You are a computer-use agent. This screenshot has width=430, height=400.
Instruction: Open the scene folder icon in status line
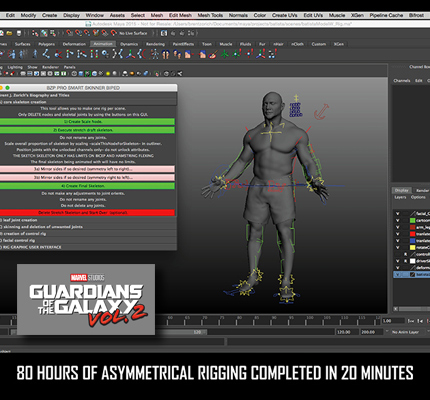pos(9,33)
